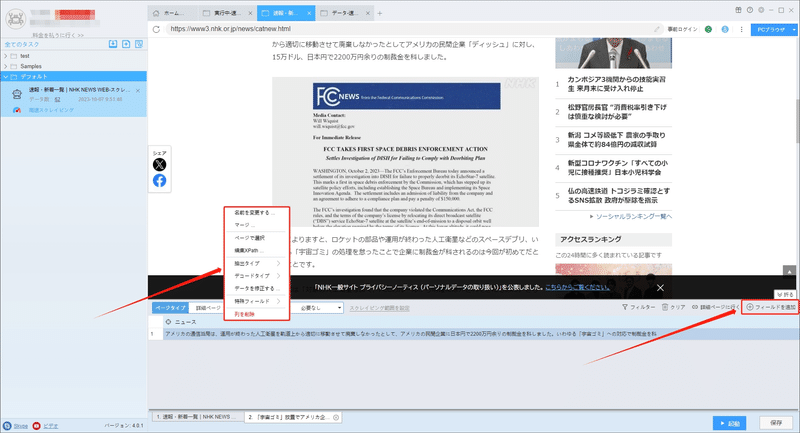Click the フィルター filter icon
Viewport: 800px width, 433px height.
[624, 307]
